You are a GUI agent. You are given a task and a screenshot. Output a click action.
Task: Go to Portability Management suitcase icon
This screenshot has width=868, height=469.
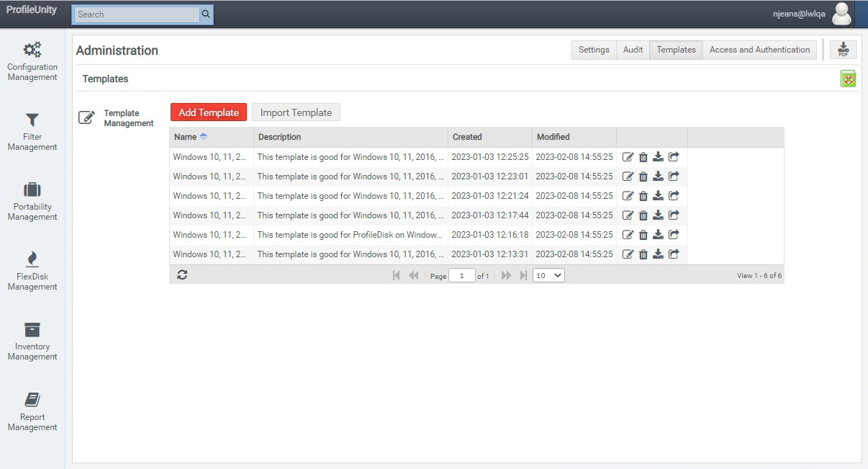pos(32,190)
